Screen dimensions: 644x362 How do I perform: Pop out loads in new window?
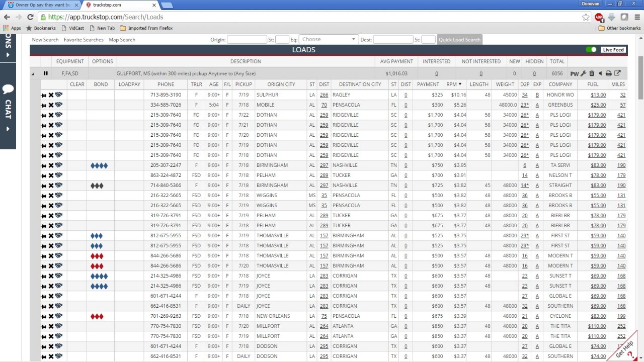click(x=617, y=73)
